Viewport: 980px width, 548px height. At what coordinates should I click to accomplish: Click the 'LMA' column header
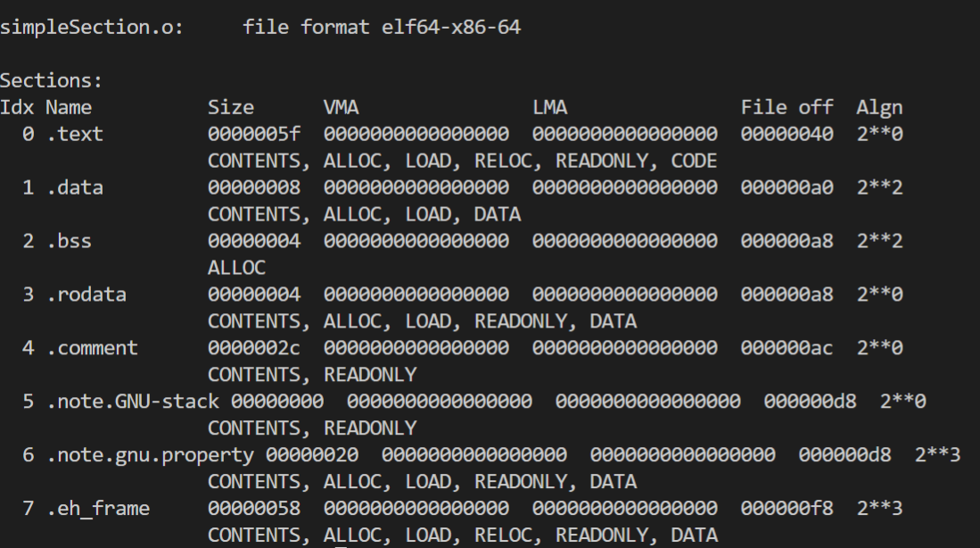coord(550,108)
